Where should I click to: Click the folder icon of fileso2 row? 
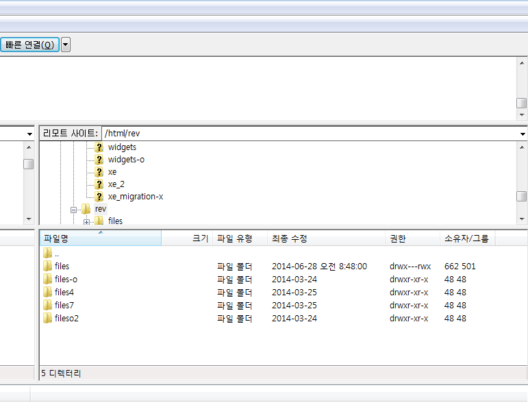click(47, 318)
